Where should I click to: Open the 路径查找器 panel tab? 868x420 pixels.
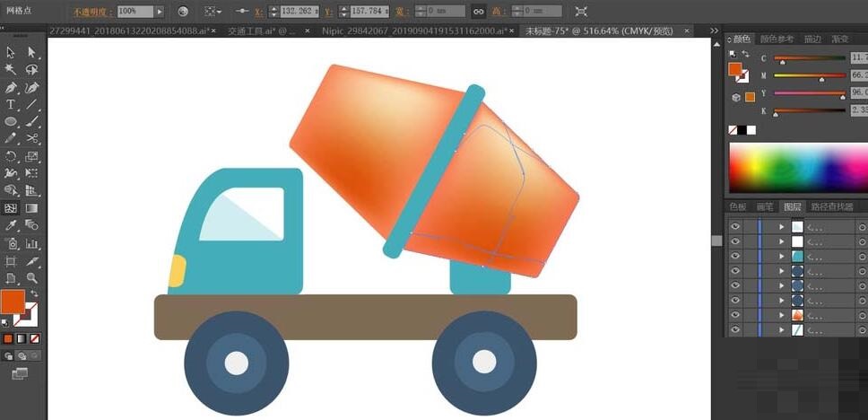click(x=832, y=206)
